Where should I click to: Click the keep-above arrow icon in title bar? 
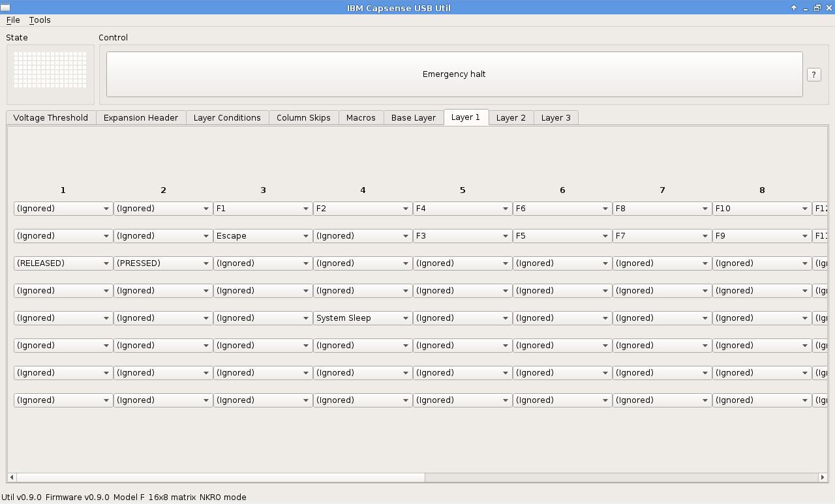pos(794,8)
